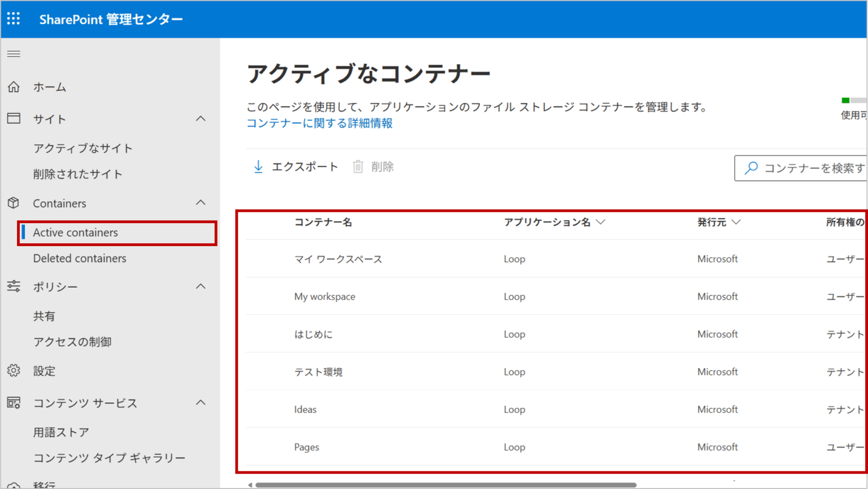Open the 発行元 column dropdown

click(736, 222)
